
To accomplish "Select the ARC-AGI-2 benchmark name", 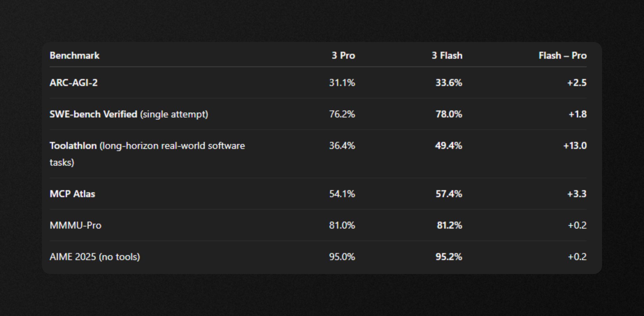I will click(x=73, y=83).
